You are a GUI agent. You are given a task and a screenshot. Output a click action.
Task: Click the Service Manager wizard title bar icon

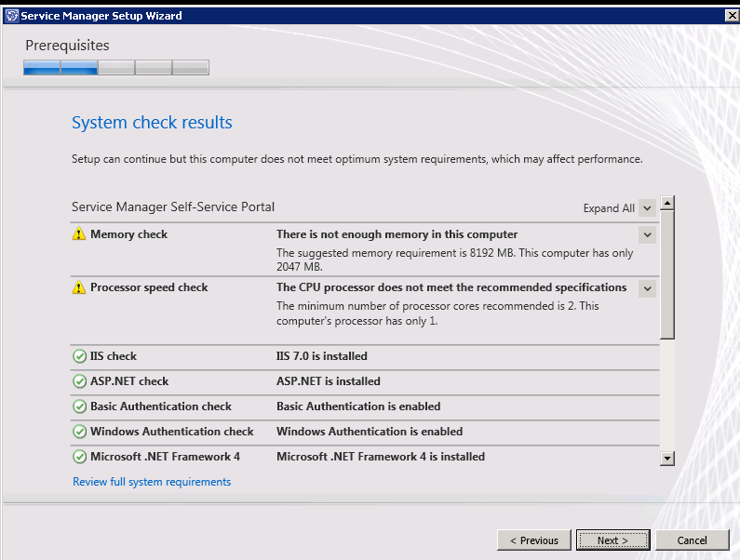(12, 16)
